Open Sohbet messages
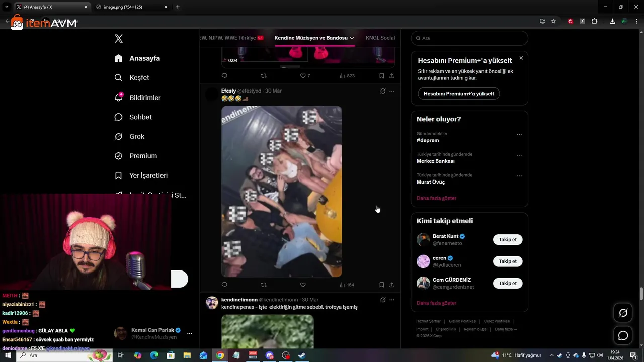This screenshot has width=644, height=362. point(133,117)
